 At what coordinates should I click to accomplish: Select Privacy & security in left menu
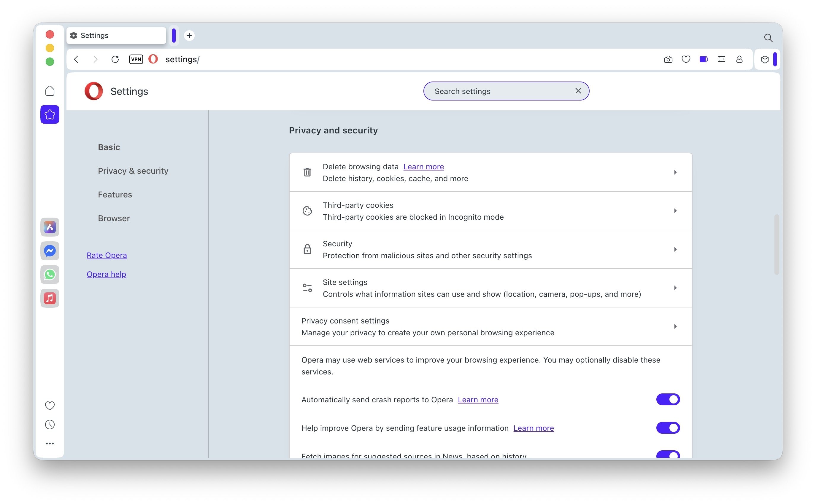tap(133, 171)
